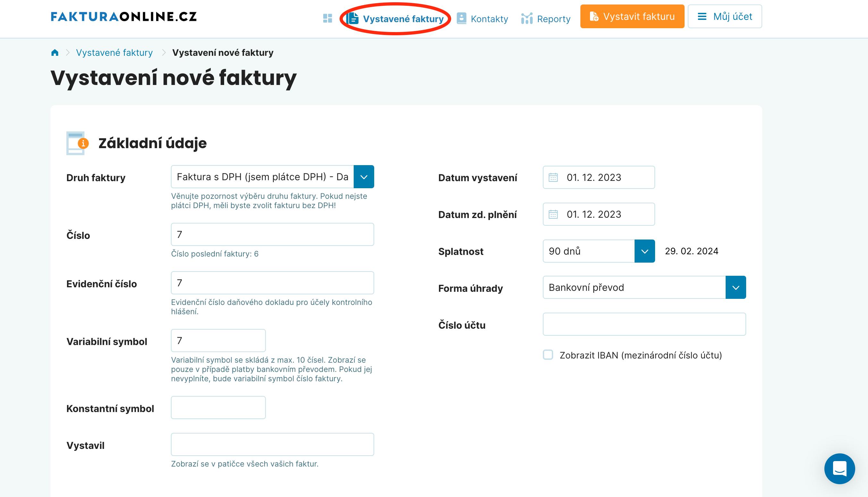The image size is (868, 497).
Task: Follow the Vystavené faktury breadcrumb link
Action: click(x=114, y=53)
